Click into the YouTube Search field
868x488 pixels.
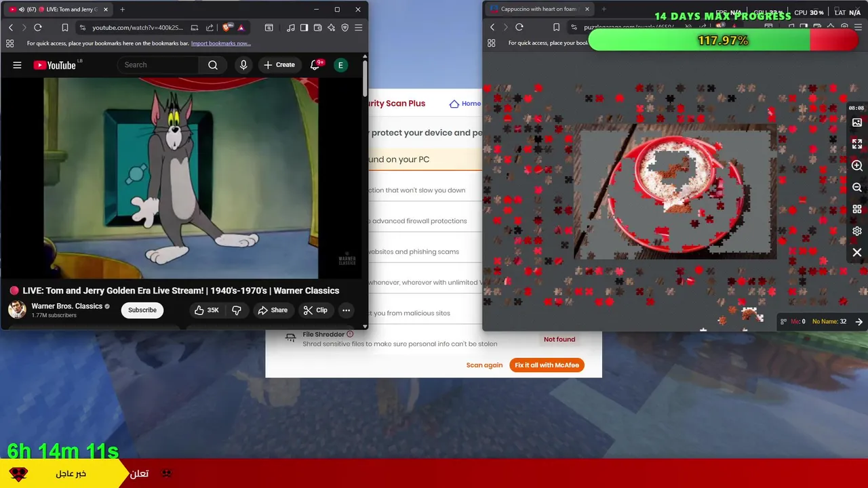159,65
